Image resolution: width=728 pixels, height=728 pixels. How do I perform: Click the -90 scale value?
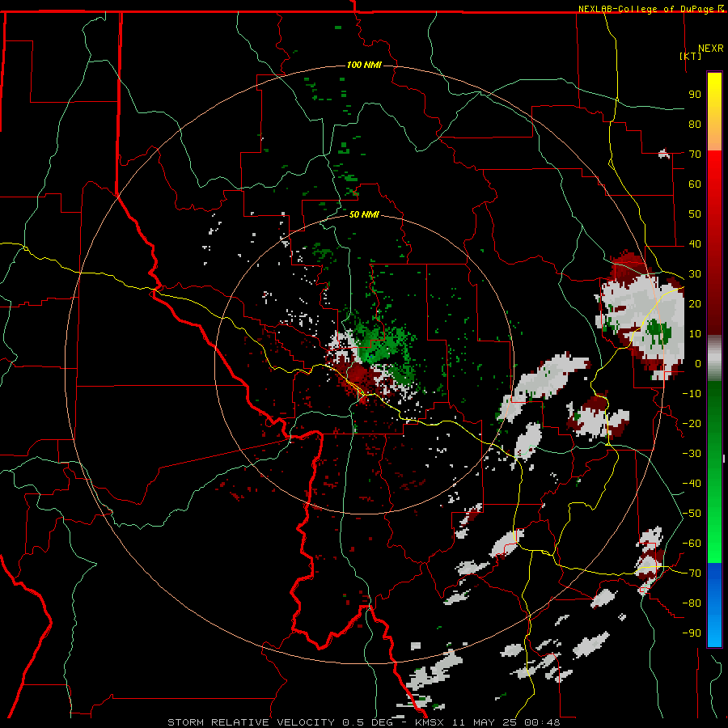click(x=692, y=633)
